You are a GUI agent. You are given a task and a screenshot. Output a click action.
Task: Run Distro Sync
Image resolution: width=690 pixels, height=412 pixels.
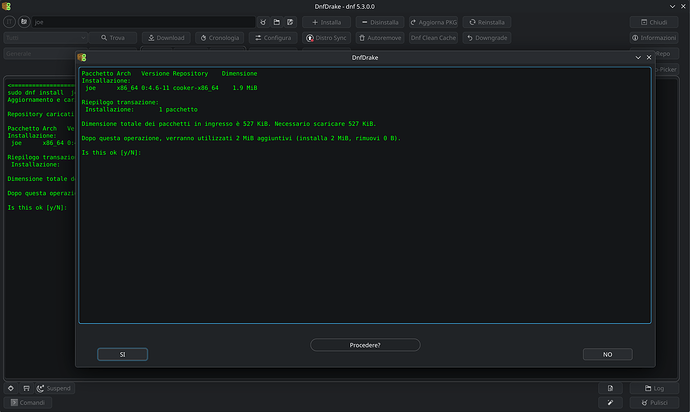[x=327, y=38]
